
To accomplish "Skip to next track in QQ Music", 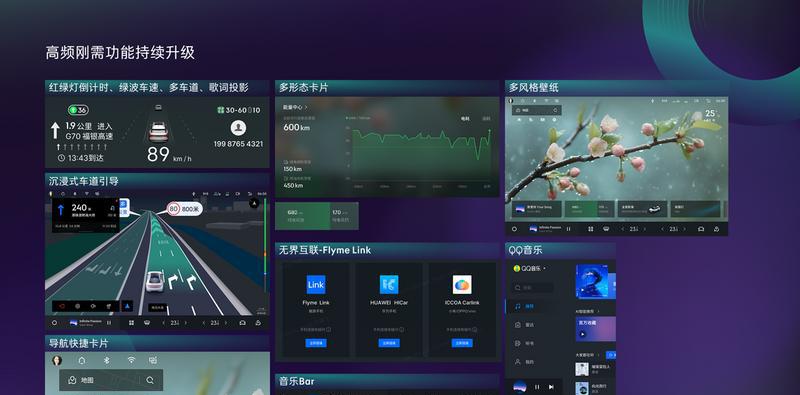I will 551,387.
